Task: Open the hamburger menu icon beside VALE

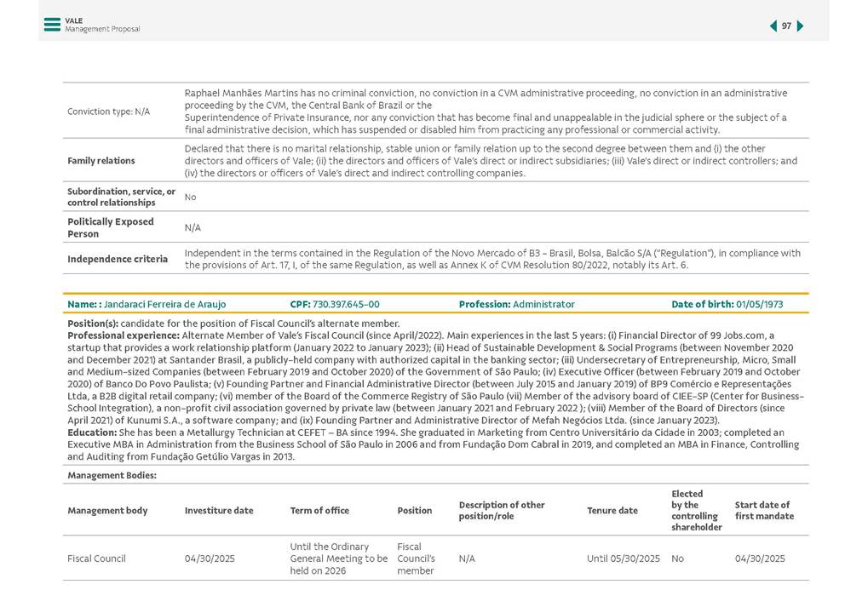Action: click(53, 25)
